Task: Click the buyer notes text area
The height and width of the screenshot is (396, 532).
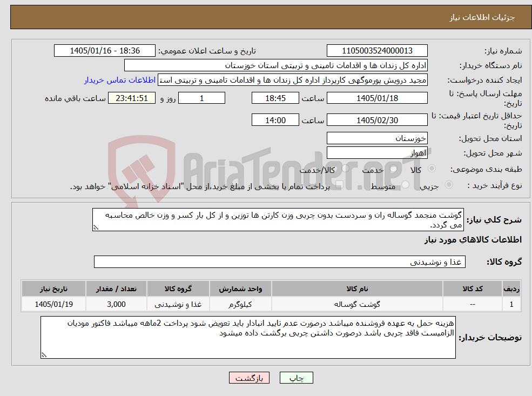Action: 248,337
